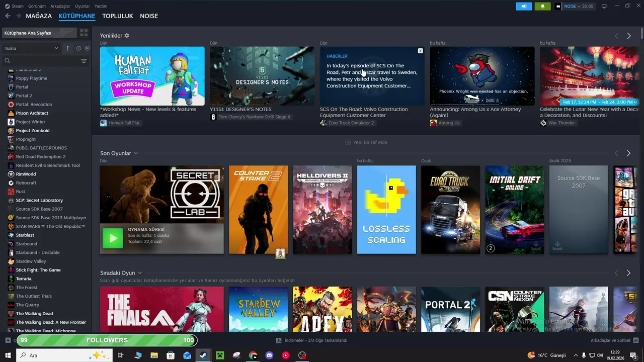Open the Oyunlar menu
This screenshot has width=644, height=362.
click(x=83, y=6)
